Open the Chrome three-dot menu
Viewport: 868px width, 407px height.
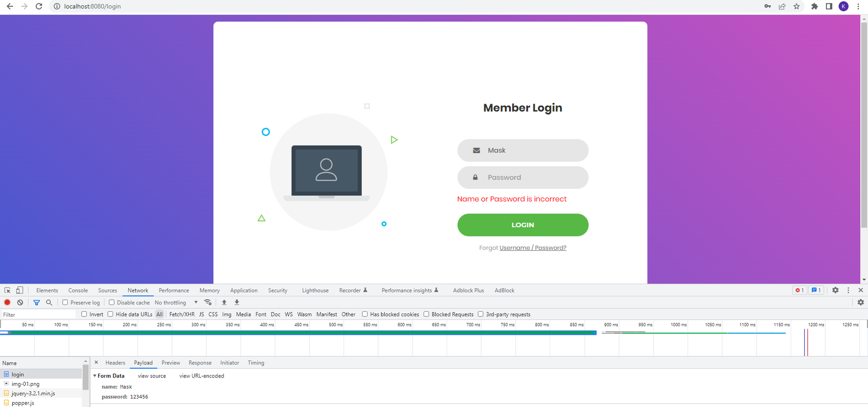tap(858, 6)
